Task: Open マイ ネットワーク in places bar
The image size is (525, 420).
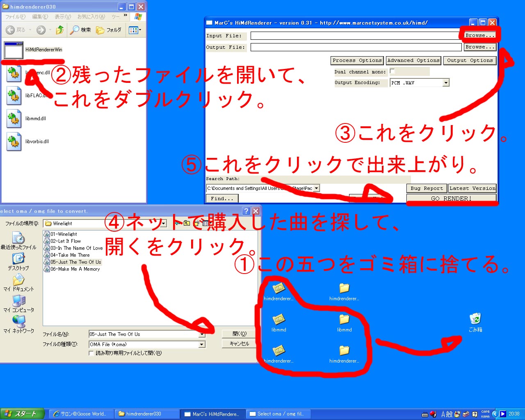Action: (18, 325)
